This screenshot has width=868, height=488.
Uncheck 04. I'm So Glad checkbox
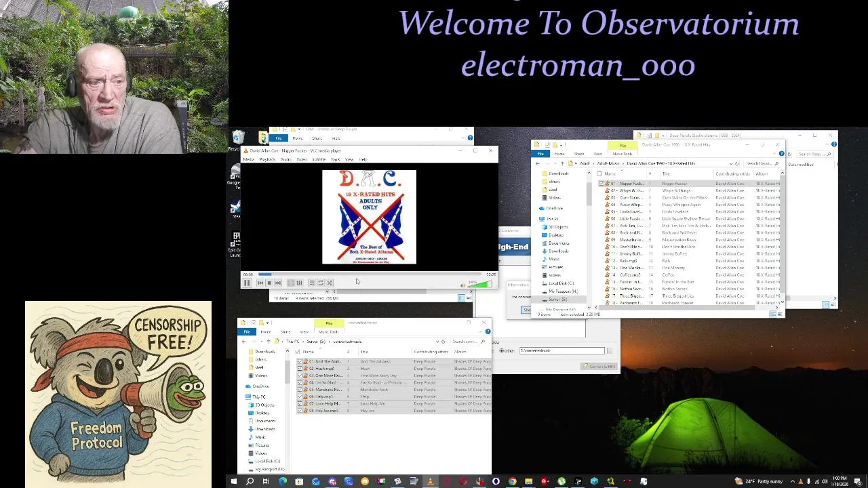coord(300,382)
